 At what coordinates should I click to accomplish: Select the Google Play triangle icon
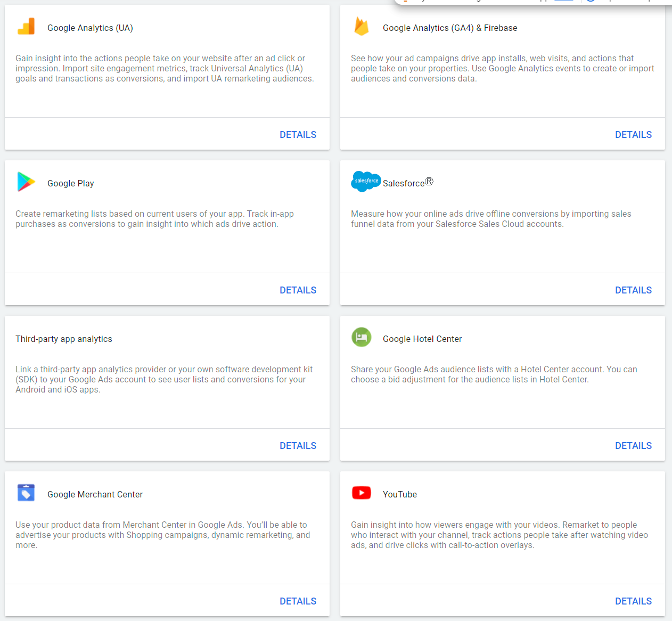click(26, 181)
